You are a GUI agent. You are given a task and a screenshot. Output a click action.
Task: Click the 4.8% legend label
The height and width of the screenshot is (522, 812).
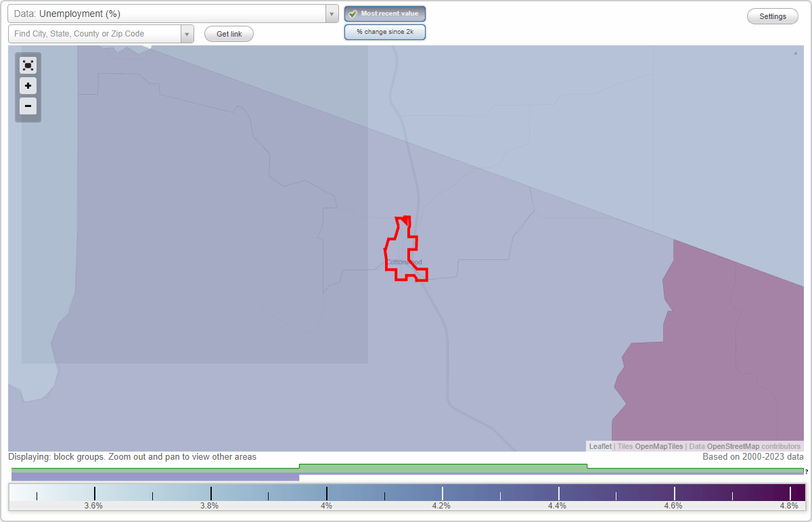click(x=789, y=505)
